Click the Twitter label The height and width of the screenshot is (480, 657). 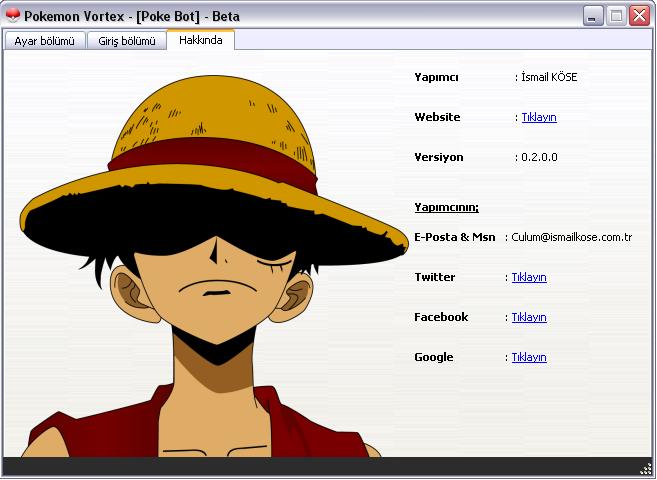point(435,277)
